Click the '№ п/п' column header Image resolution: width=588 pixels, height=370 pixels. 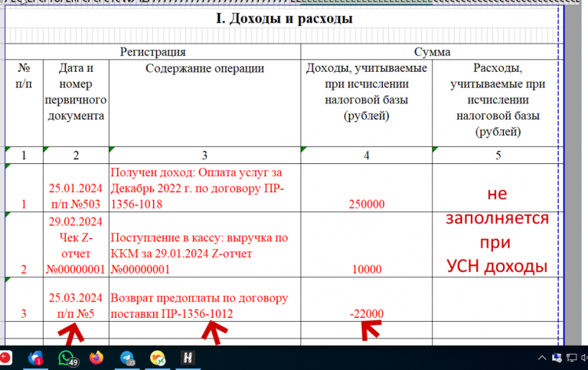pos(24,103)
